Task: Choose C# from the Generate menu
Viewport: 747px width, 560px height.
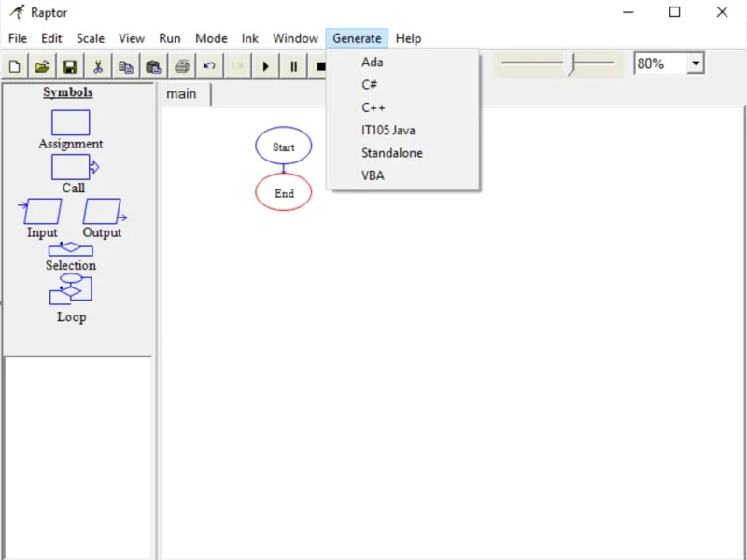Action: coord(403,85)
